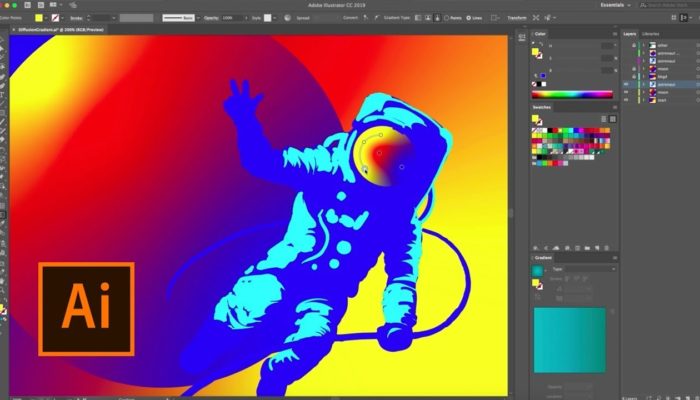Open the Gradient panel options menu

tap(615, 258)
